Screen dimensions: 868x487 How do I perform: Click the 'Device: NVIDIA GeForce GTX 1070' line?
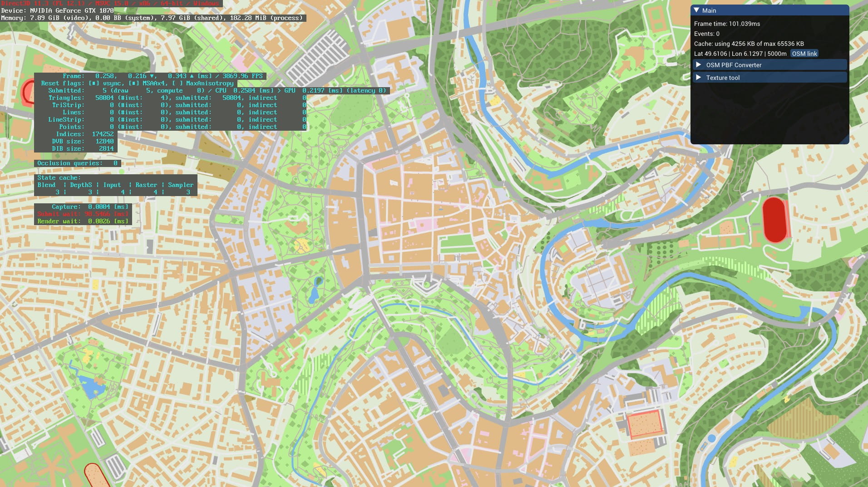coord(57,10)
